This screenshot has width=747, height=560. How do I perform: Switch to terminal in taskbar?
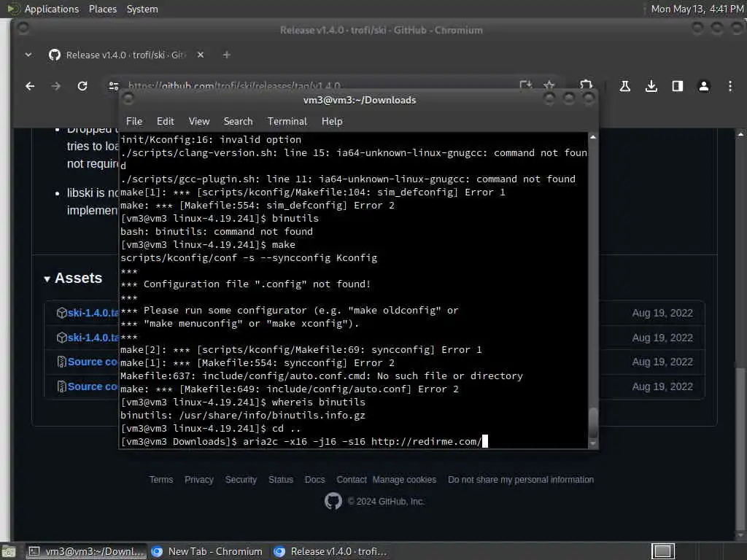[x=86, y=551]
